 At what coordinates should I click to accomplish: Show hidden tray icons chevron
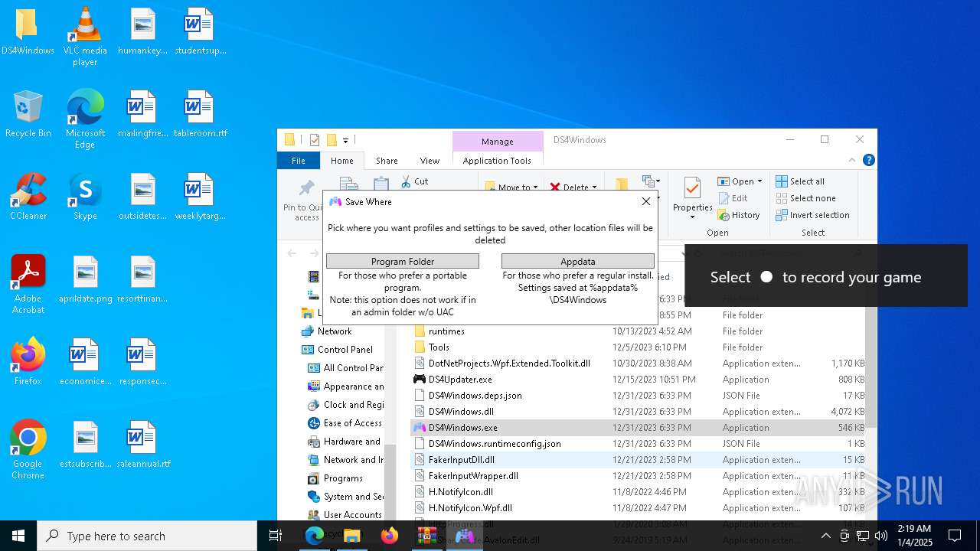tap(825, 536)
